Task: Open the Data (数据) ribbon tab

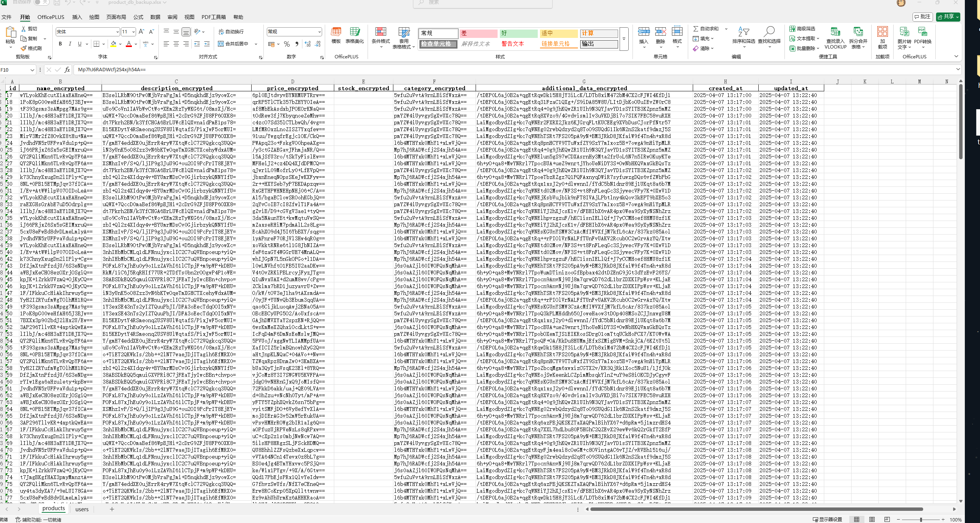Action: [155, 17]
